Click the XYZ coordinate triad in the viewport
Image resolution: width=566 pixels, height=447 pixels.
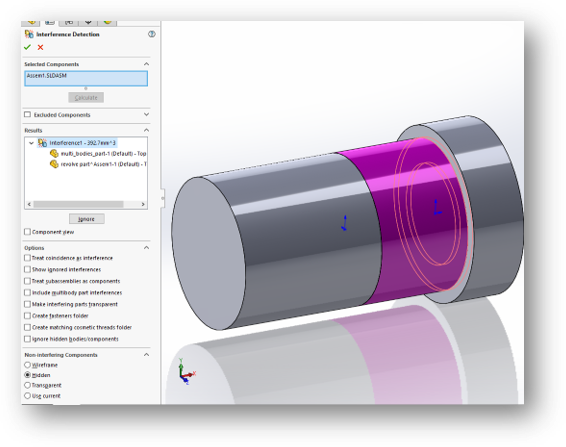[x=186, y=372]
